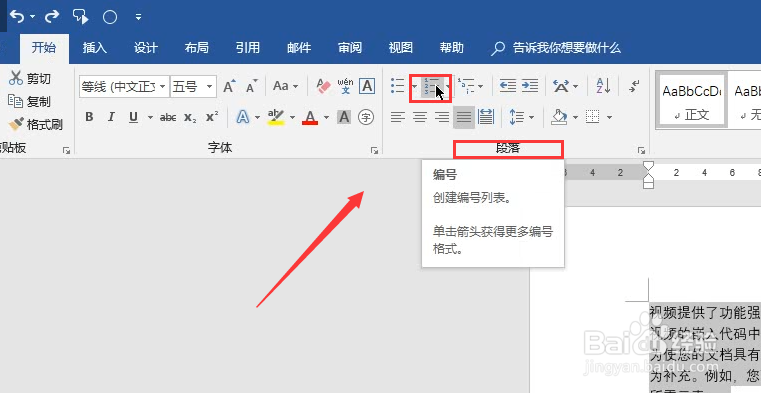This screenshot has width=761, height=393.
Task: Open the clipboard group dialog launcher
Action: 66,151
